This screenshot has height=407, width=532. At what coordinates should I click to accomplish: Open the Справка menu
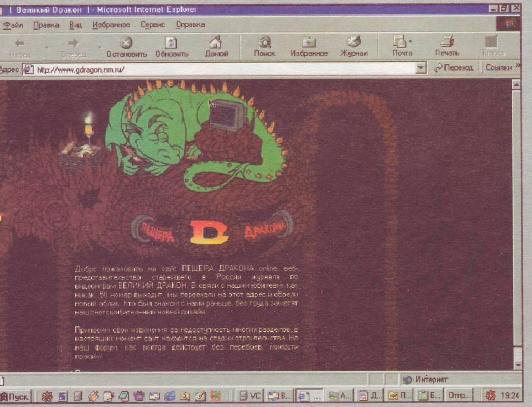(x=190, y=25)
